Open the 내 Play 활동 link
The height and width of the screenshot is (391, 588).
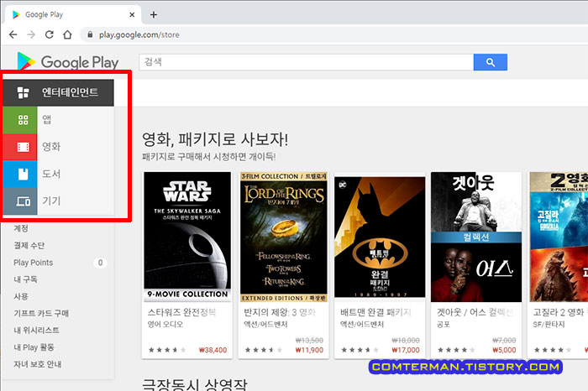(x=34, y=347)
